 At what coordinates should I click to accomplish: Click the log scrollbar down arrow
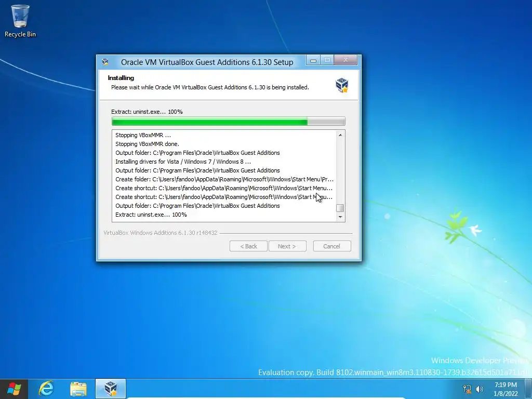click(x=340, y=217)
